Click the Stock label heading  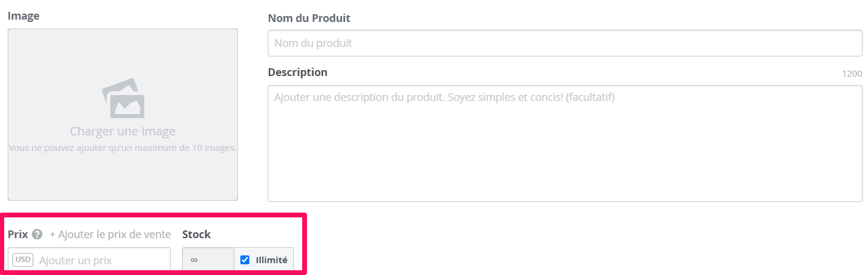click(x=196, y=234)
